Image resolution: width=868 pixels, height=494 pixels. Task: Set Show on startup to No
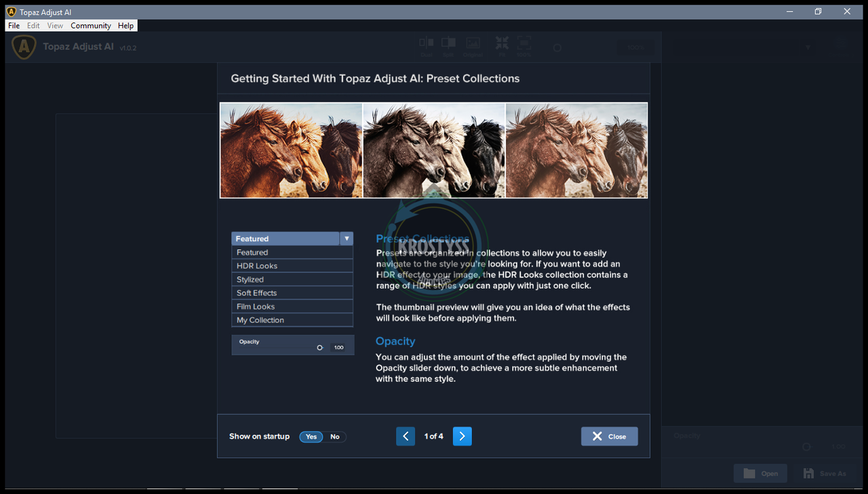(335, 436)
